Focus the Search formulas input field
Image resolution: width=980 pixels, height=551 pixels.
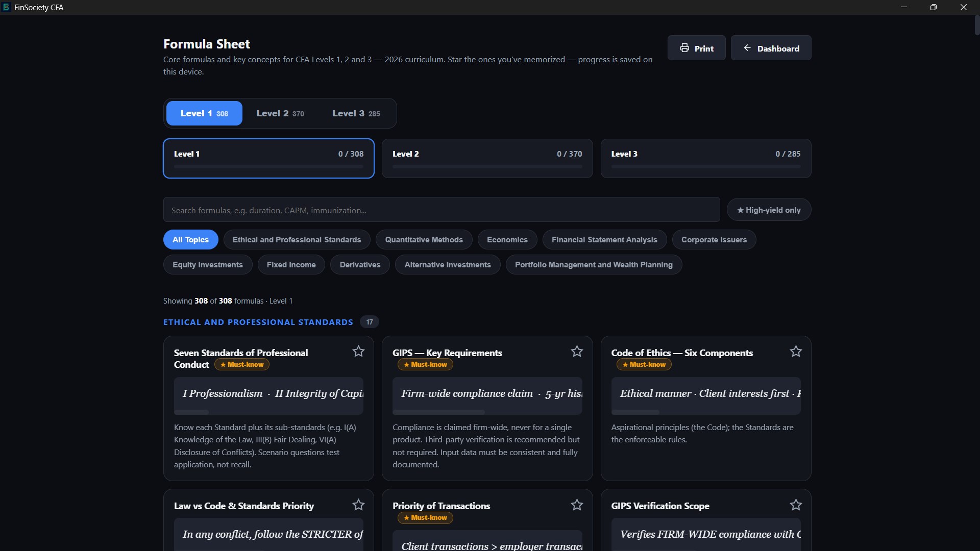click(442, 210)
